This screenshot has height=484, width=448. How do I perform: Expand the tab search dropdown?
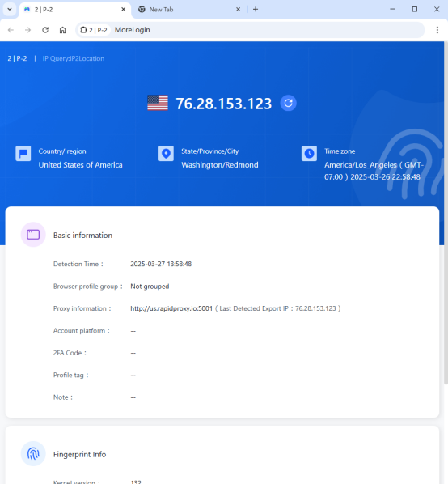(10, 9)
